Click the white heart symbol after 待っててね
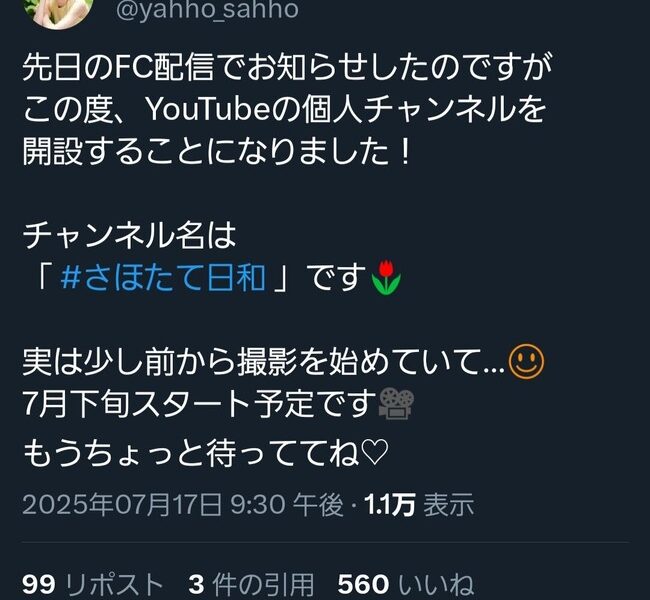This screenshot has width=650, height=600. pyautogui.click(x=374, y=453)
